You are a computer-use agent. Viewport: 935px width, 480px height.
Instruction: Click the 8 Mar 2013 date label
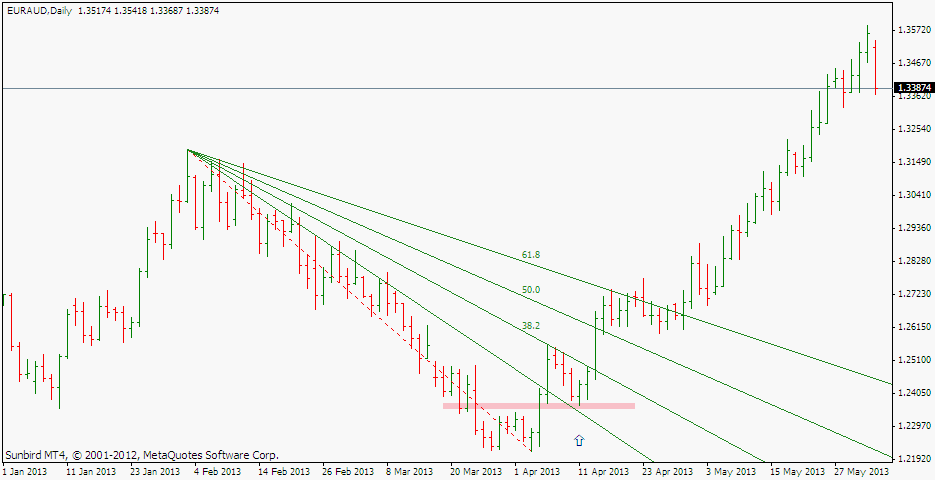pos(410,471)
